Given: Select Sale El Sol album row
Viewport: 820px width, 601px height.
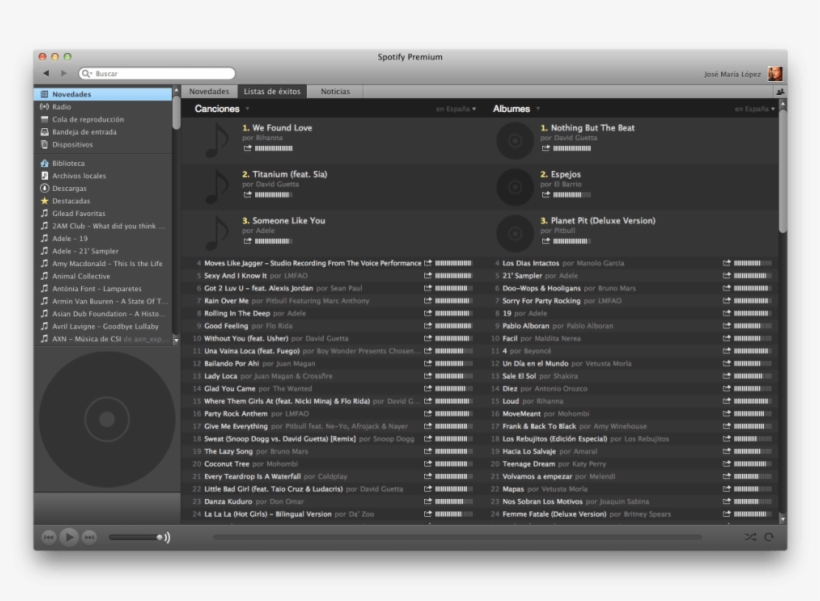Looking at the screenshot, I should (x=630, y=376).
